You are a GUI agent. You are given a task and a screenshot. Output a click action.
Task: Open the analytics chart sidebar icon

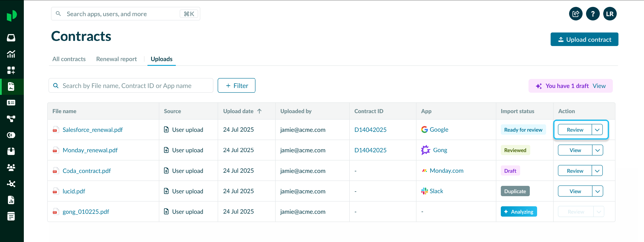(11, 54)
